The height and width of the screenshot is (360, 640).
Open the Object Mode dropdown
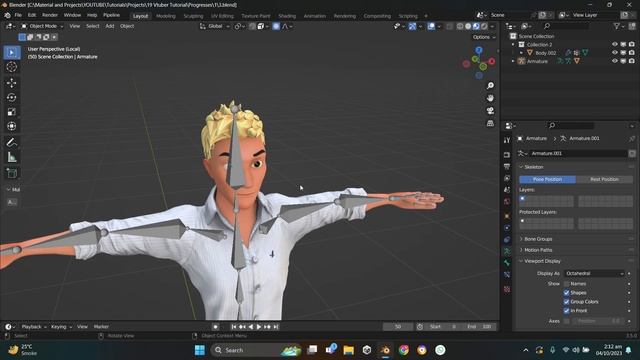click(x=42, y=26)
